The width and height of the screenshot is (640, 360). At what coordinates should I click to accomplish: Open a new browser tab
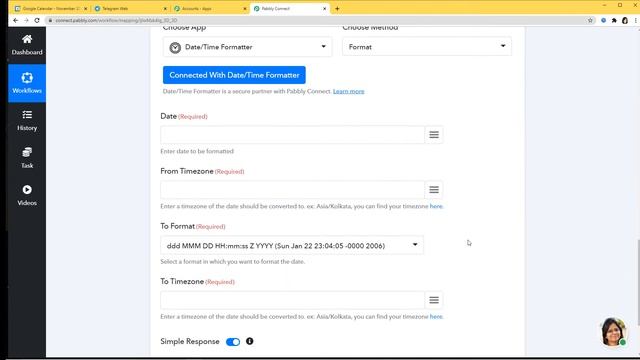click(337, 9)
